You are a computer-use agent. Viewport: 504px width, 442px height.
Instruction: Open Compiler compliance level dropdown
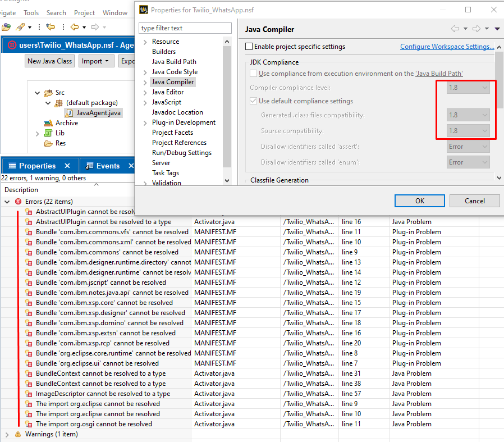click(x=469, y=88)
